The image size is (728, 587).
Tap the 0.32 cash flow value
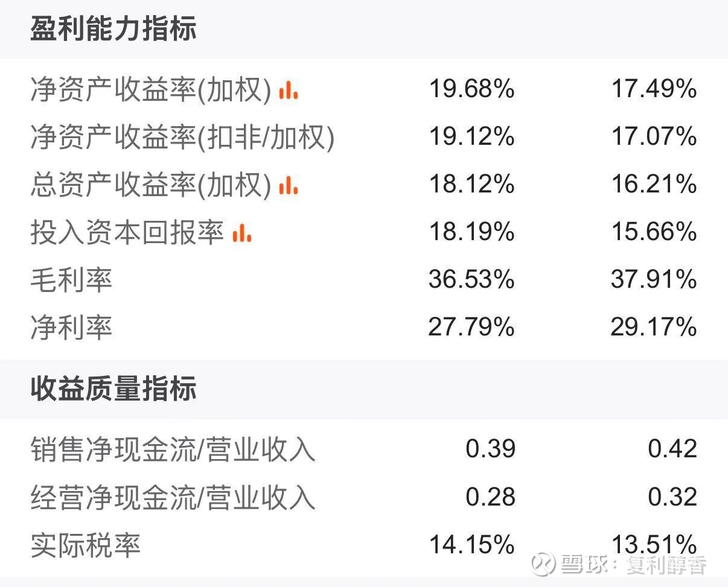click(x=672, y=497)
